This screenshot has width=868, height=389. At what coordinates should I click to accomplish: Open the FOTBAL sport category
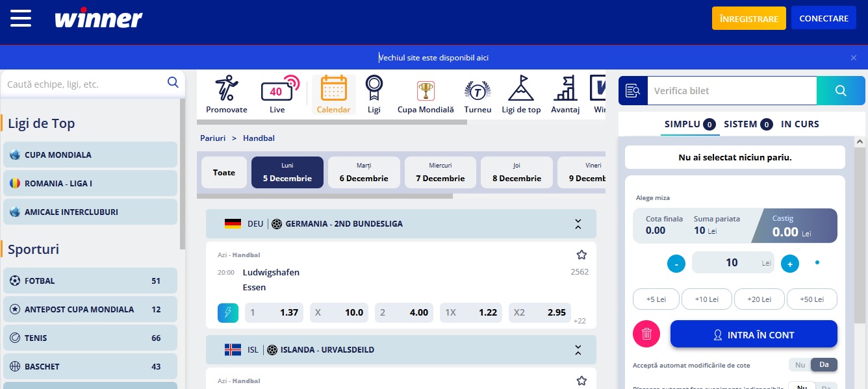tap(90, 281)
